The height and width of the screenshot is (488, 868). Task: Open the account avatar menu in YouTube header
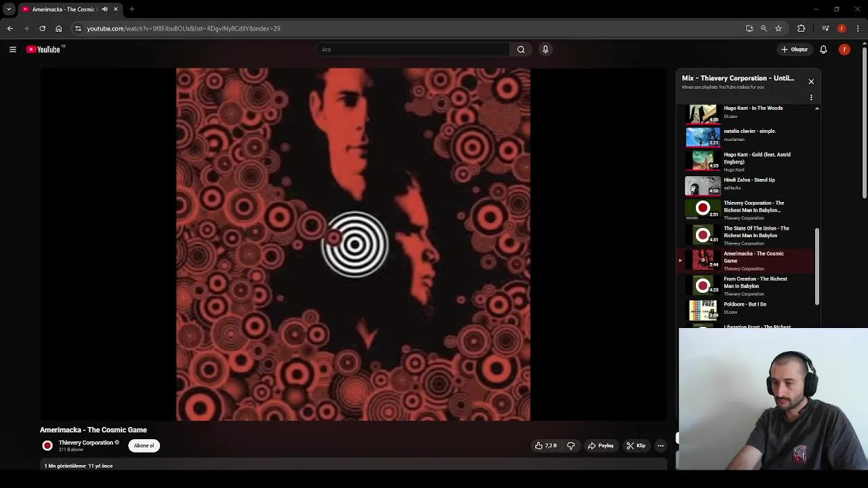(844, 49)
